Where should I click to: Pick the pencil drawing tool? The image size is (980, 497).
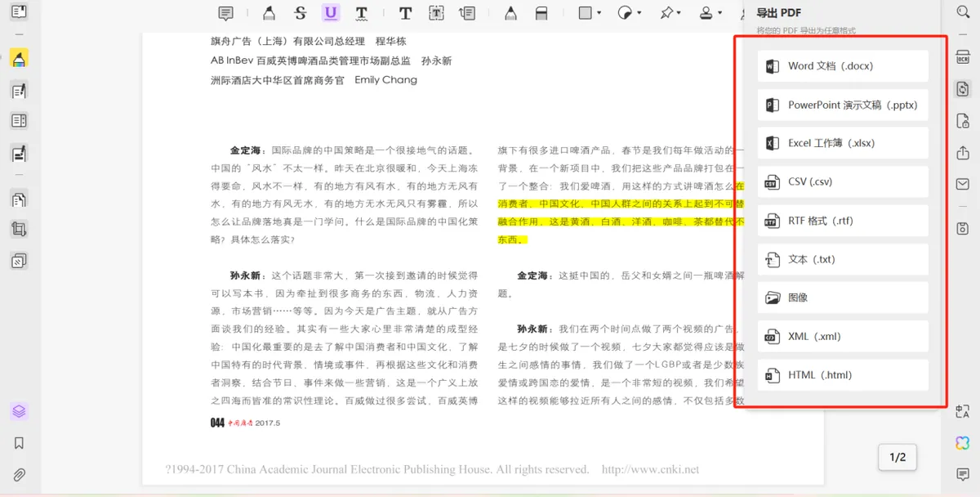[510, 13]
